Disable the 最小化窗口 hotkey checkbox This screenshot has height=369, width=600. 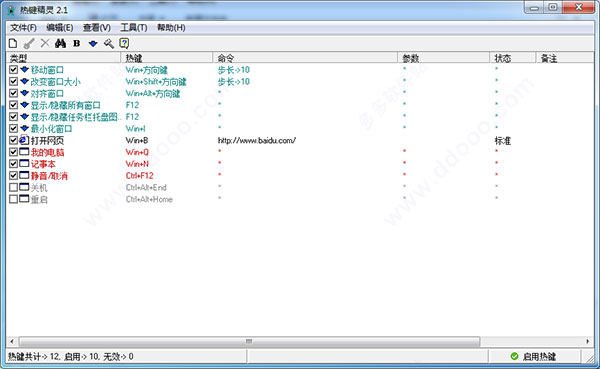click(13, 128)
